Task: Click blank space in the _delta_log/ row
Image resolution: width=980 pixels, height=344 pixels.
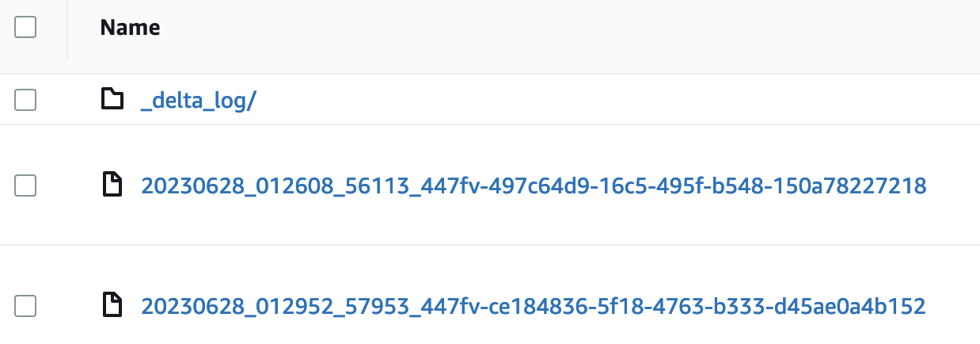Action: tap(617, 100)
